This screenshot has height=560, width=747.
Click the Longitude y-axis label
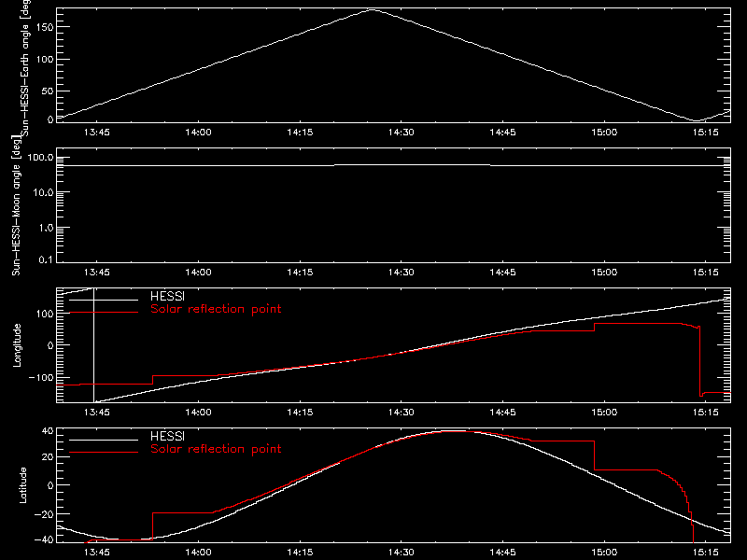click(x=17, y=345)
